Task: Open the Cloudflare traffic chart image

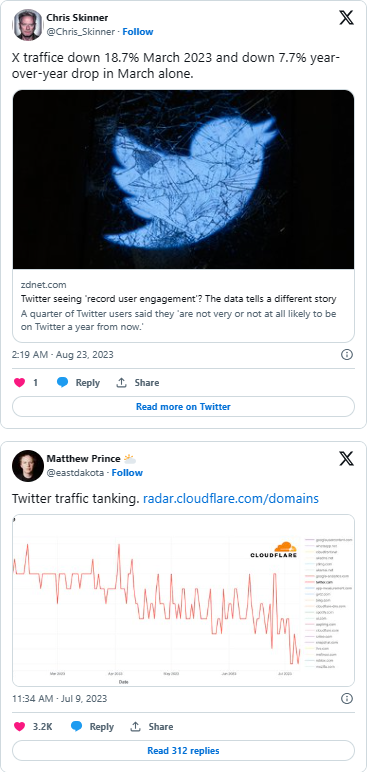Action: point(183,600)
